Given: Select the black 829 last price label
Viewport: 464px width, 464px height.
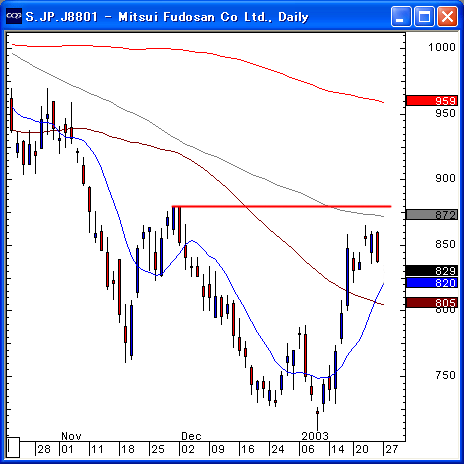Looking at the screenshot, I should click(432, 270).
